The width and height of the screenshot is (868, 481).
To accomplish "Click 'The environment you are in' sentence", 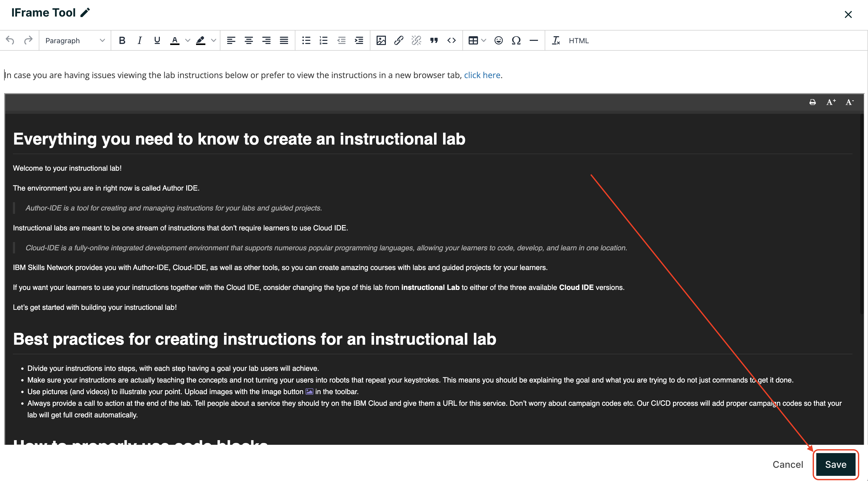I will pos(106,188).
